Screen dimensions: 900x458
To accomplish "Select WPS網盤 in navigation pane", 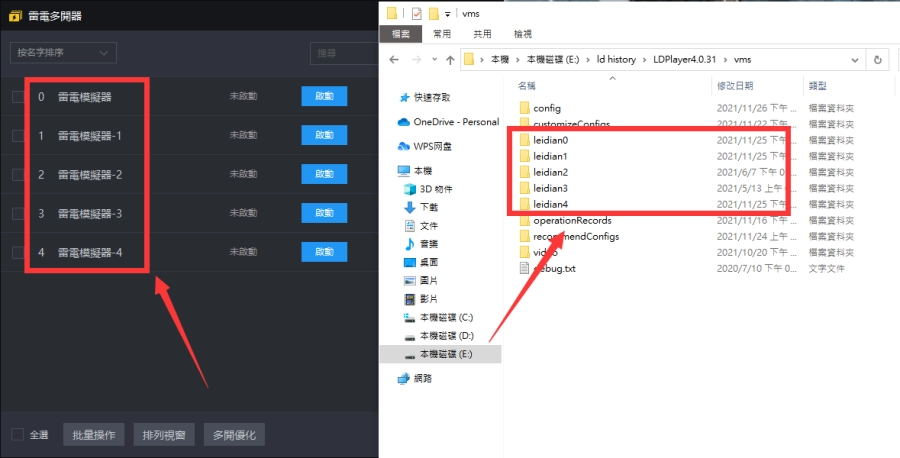I will [x=425, y=146].
